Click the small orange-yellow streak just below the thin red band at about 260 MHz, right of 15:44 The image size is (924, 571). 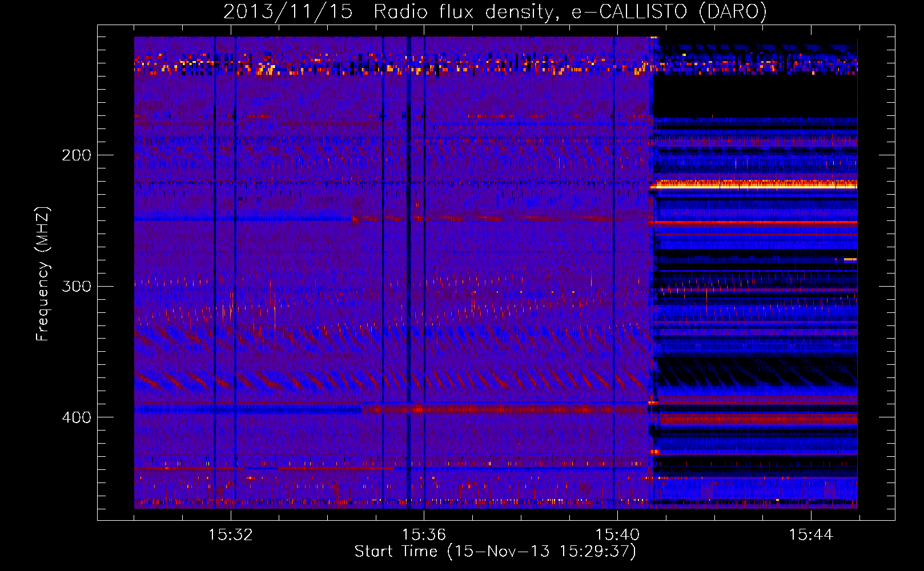(850, 260)
